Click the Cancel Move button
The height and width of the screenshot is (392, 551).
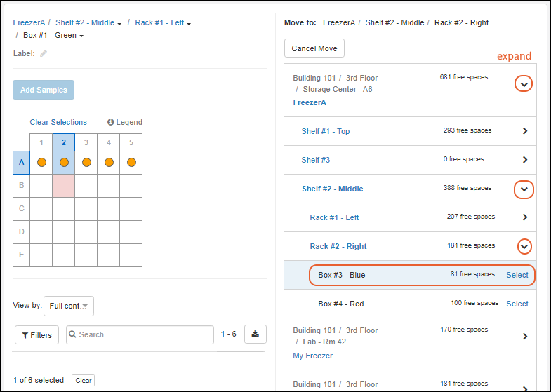coord(314,48)
